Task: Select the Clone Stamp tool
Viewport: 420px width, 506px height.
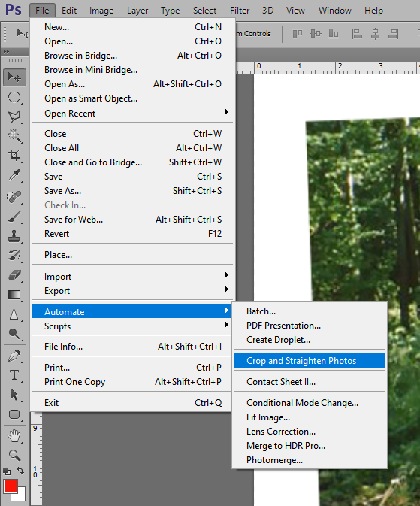Action: (14, 236)
